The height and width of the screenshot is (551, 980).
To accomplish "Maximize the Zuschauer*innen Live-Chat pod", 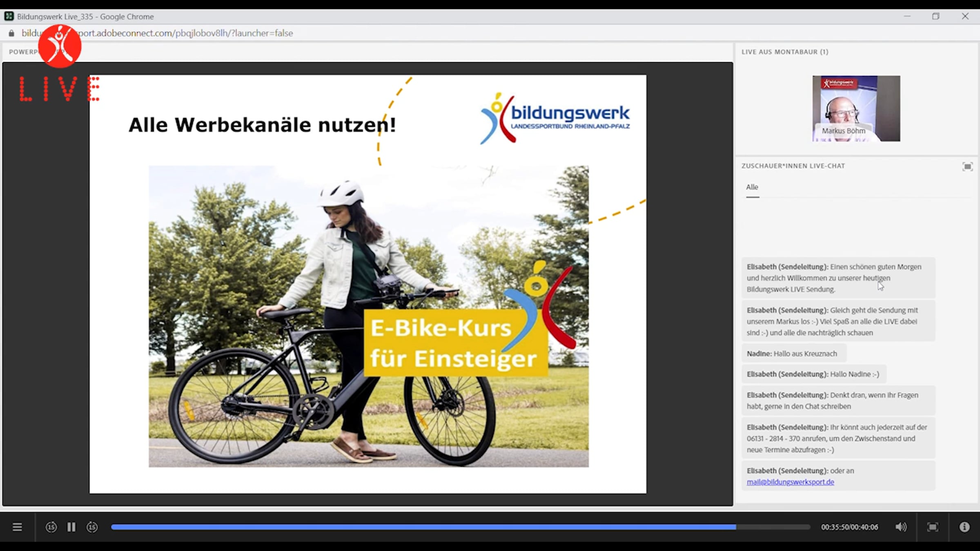I will (967, 167).
